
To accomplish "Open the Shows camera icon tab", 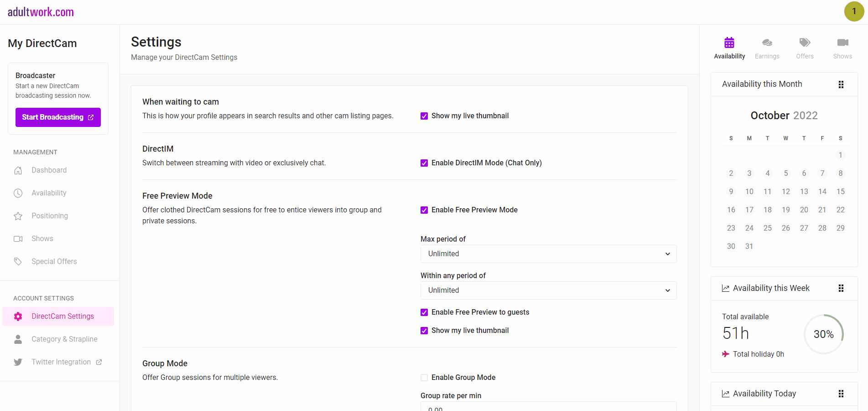I will pyautogui.click(x=842, y=43).
